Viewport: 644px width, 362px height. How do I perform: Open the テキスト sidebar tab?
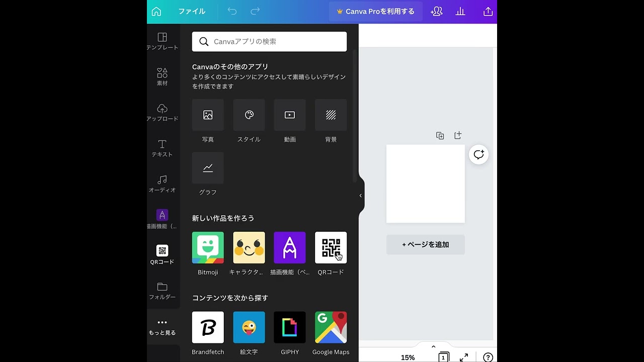coord(162,148)
